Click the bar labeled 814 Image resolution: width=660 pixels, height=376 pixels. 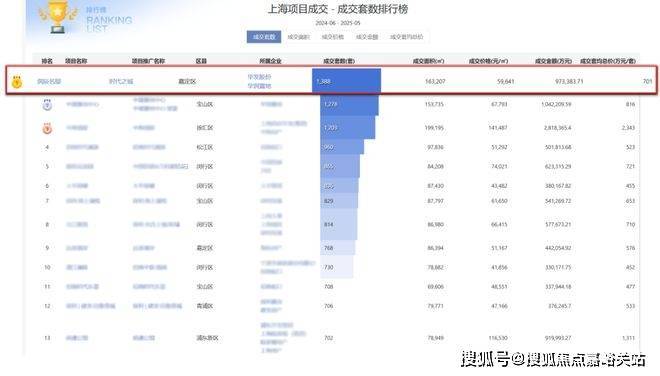pyautogui.click(x=339, y=224)
